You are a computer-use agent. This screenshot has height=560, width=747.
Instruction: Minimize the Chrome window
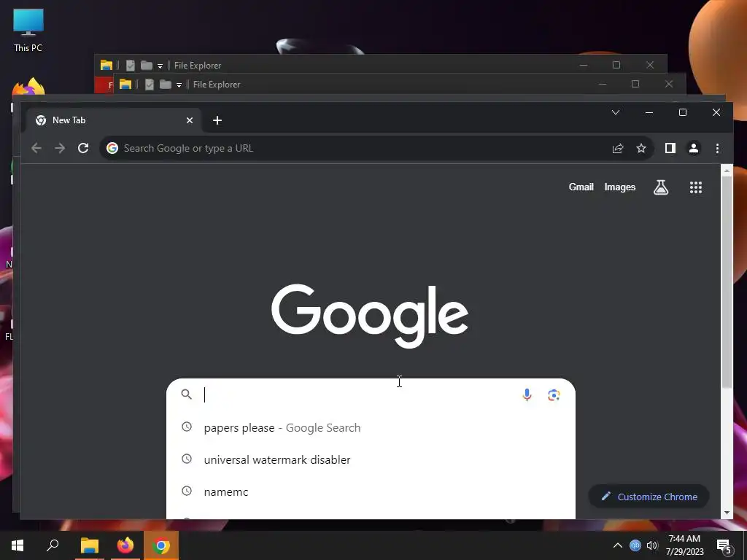point(649,112)
